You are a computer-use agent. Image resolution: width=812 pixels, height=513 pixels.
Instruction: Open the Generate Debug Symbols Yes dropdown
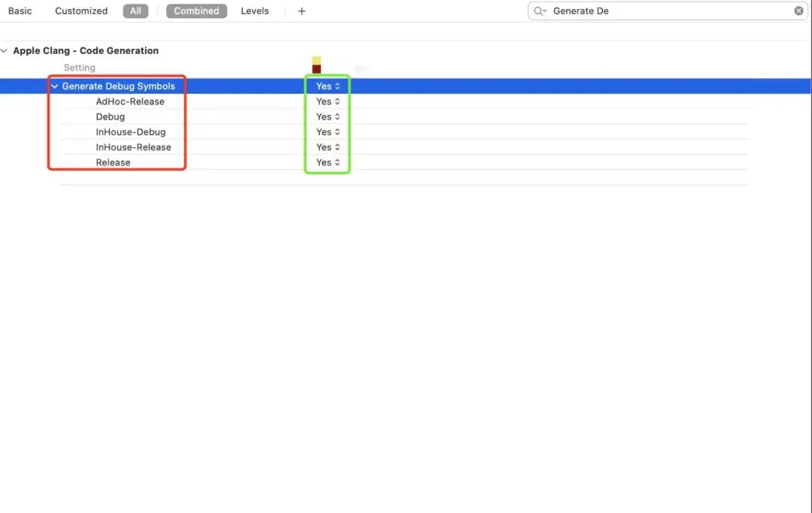tap(328, 87)
